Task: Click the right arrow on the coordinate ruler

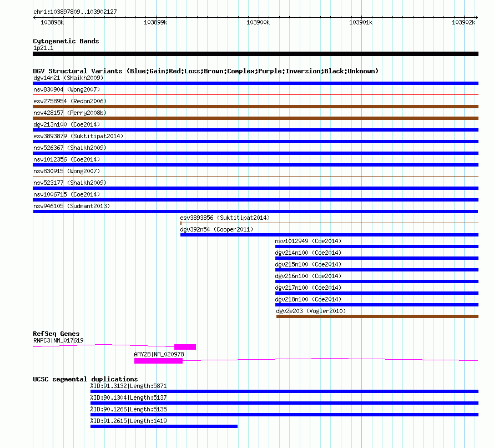Action: click(x=477, y=18)
